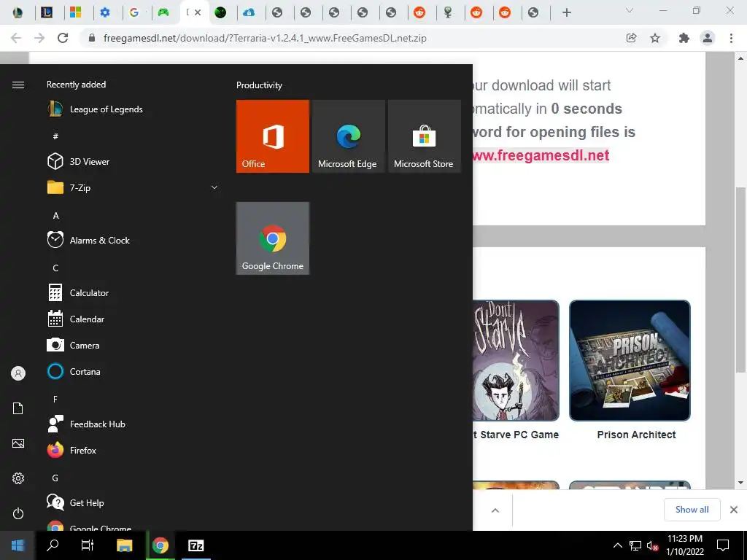Click the muted volume tray icon

pos(653,545)
